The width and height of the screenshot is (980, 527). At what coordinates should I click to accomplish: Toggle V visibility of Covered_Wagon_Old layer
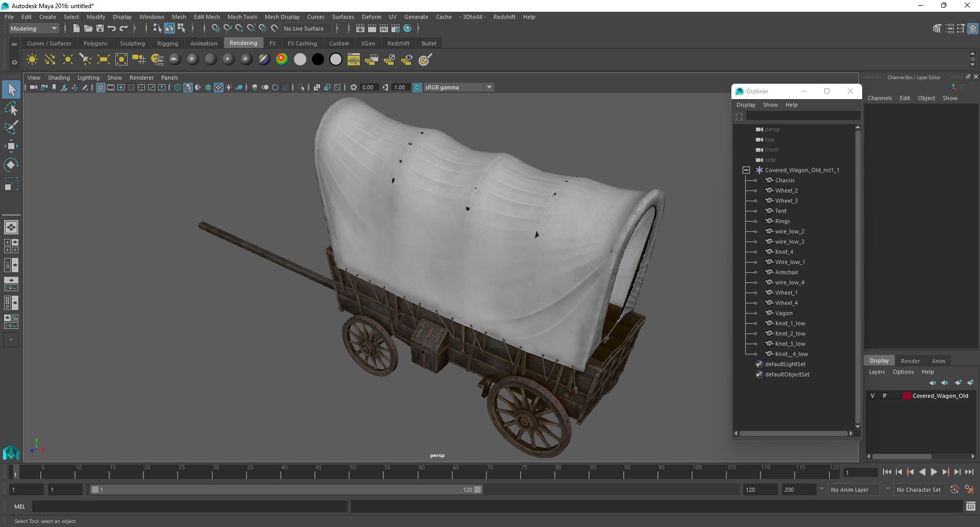tap(872, 396)
